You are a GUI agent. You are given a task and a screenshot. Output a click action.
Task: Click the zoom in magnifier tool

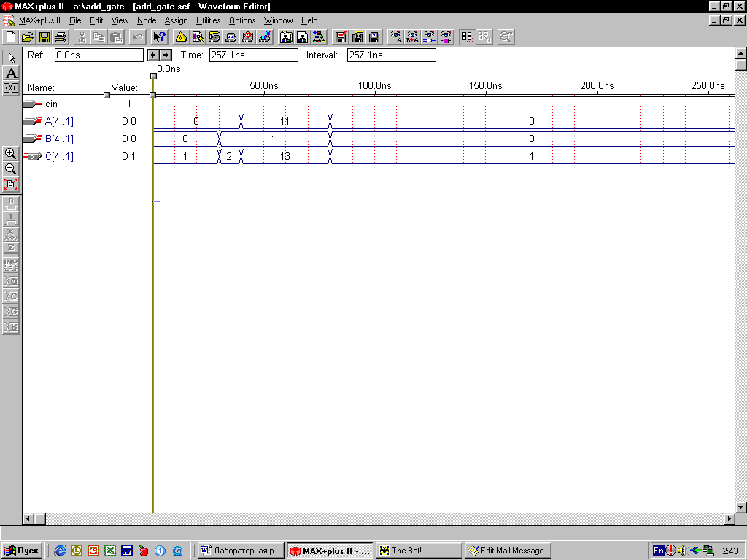tap(11, 153)
